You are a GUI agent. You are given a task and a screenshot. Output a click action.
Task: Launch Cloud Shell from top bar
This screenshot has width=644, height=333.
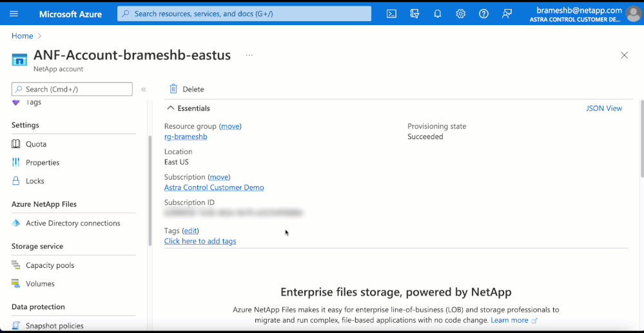[391, 14]
